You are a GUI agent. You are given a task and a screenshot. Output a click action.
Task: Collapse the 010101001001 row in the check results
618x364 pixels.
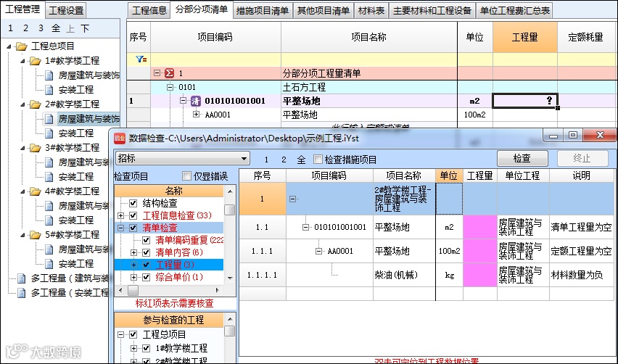pyautogui.click(x=305, y=227)
